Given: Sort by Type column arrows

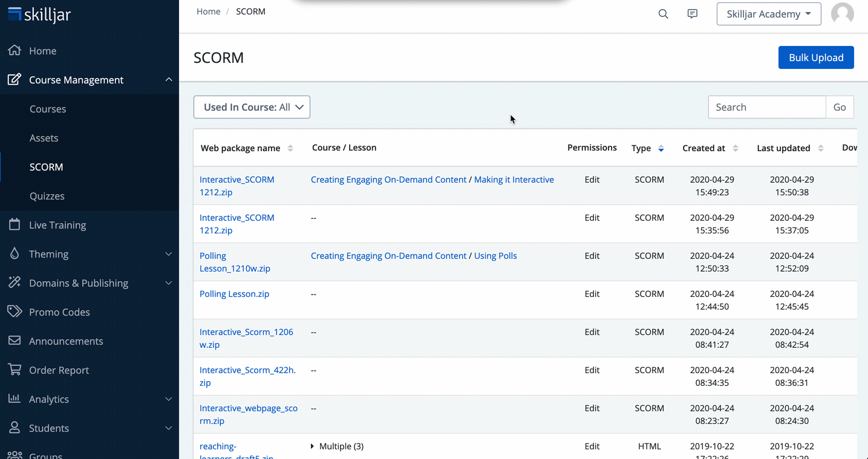Looking at the screenshot, I should 661,148.
